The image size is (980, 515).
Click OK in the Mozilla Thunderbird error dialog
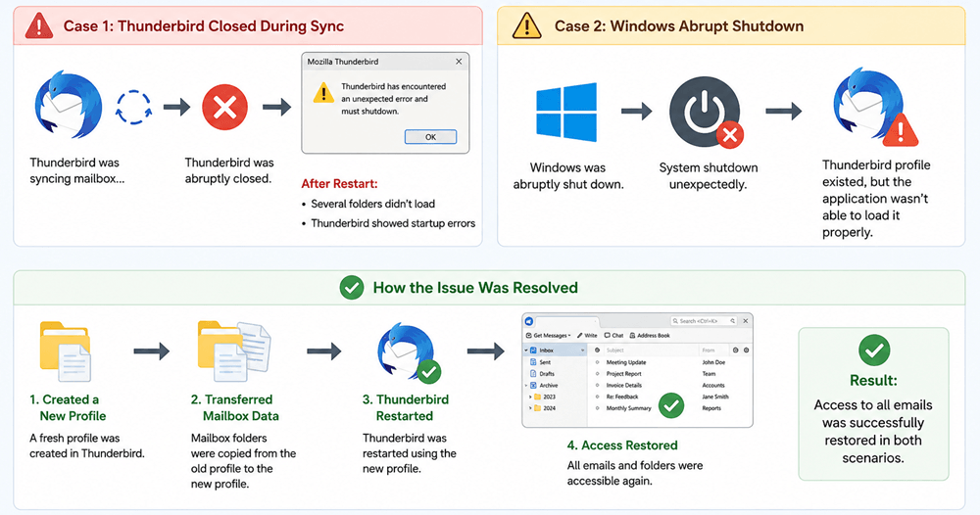click(x=430, y=137)
